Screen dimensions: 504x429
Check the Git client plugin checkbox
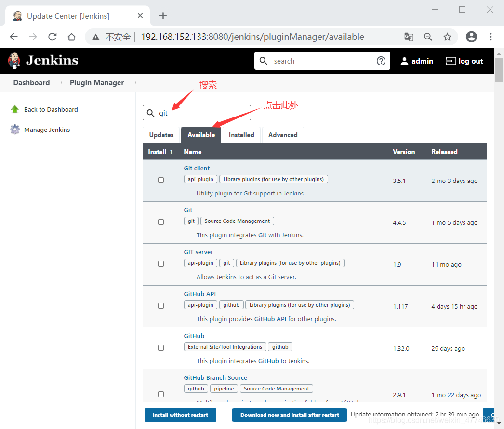pyautogui.click(x=161, y=180)
